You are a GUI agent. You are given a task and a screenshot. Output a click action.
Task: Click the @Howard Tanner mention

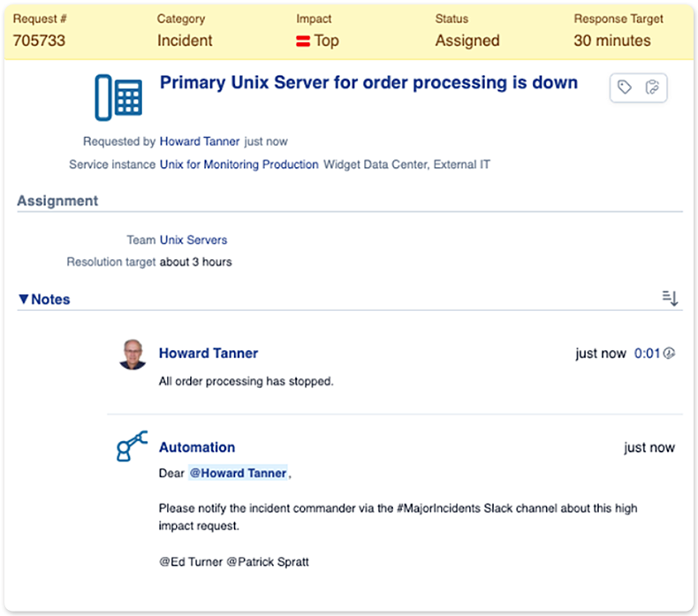[x=238, y=473]
